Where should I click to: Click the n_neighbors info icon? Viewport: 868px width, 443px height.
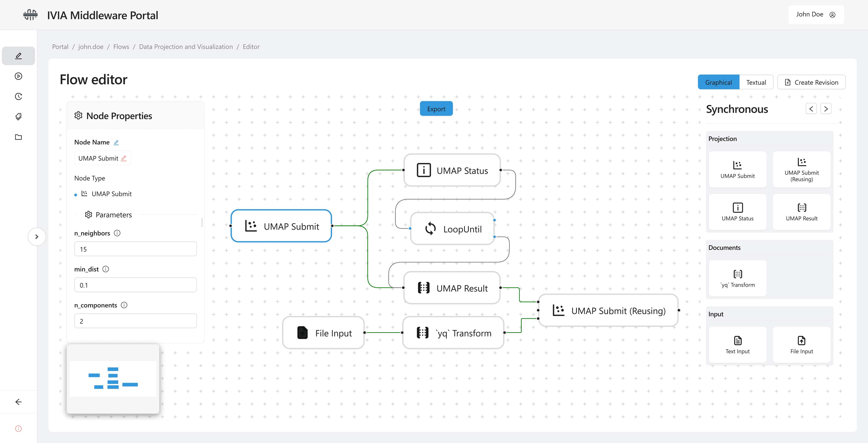[117, 233]
